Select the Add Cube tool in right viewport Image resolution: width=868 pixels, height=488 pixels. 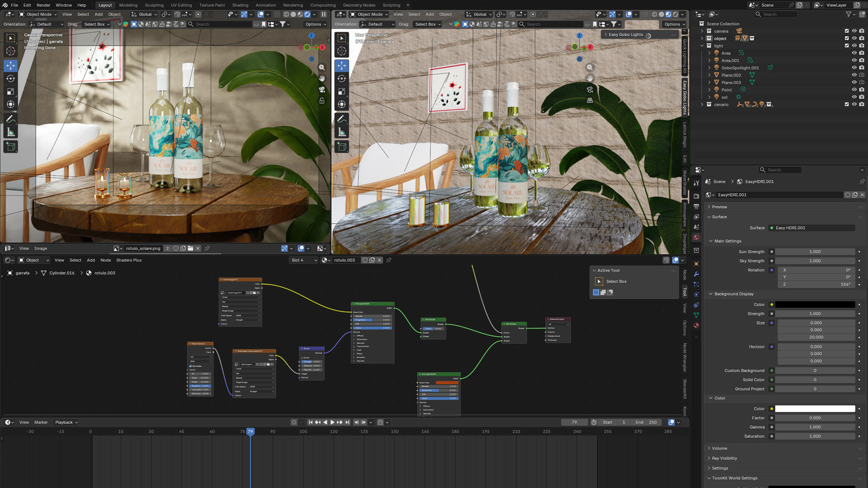coord(342,146)
